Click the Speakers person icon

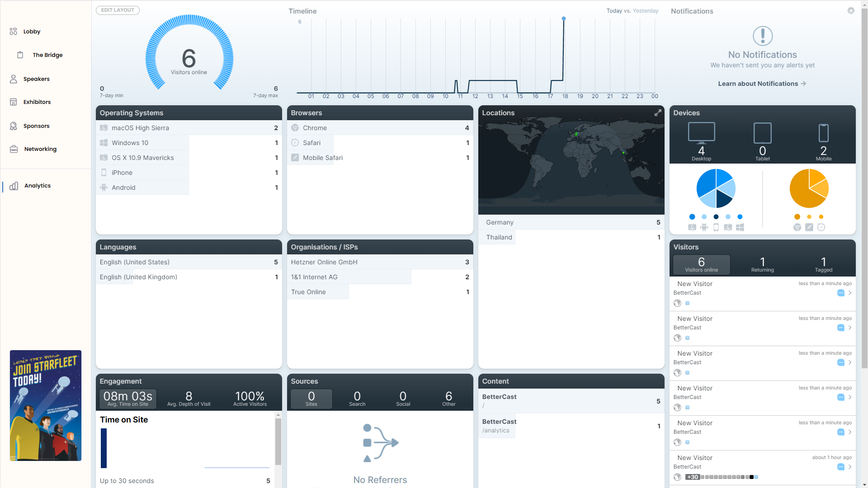14,79
